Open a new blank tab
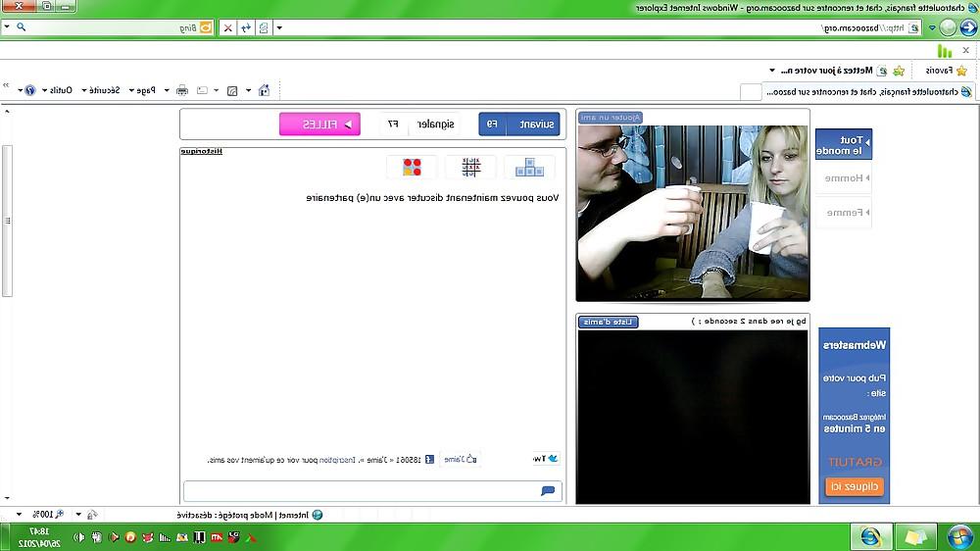This screenshot has width=980, height=551. (750, 92)
